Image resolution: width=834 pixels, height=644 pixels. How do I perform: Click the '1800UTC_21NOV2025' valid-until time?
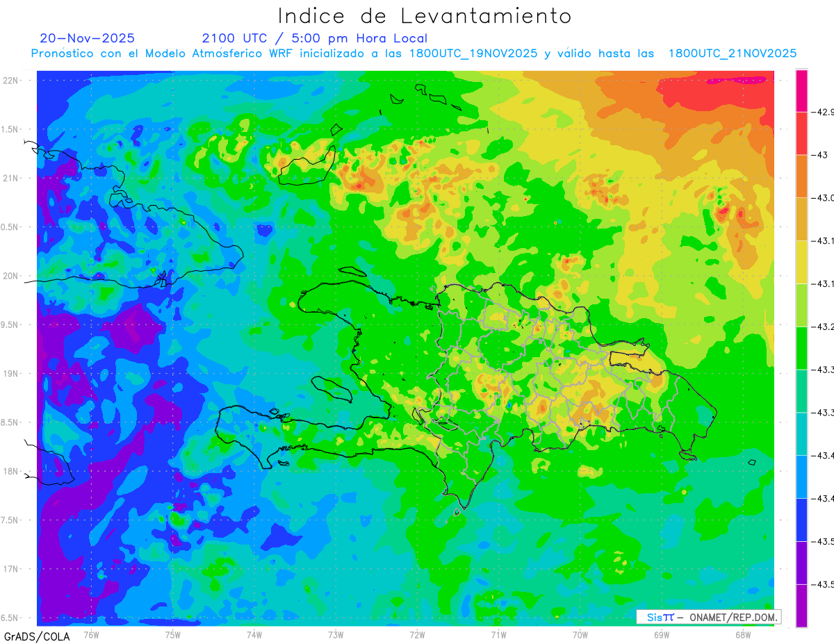pos(733,53)
